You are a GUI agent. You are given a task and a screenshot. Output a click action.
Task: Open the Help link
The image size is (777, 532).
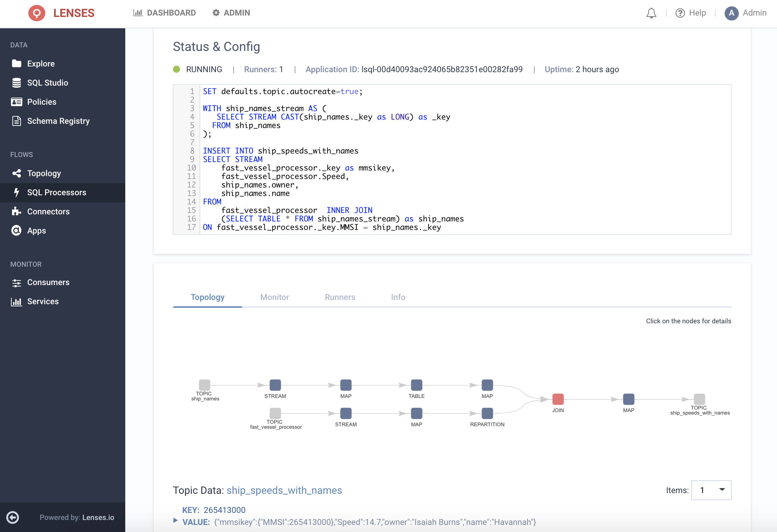click(691, 13)
